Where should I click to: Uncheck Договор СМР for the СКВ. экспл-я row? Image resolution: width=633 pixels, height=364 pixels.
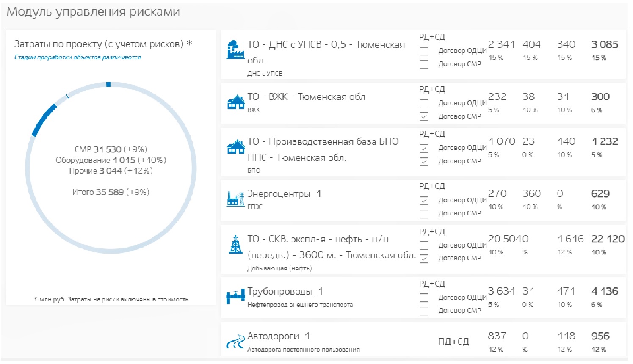pos(424,259)
